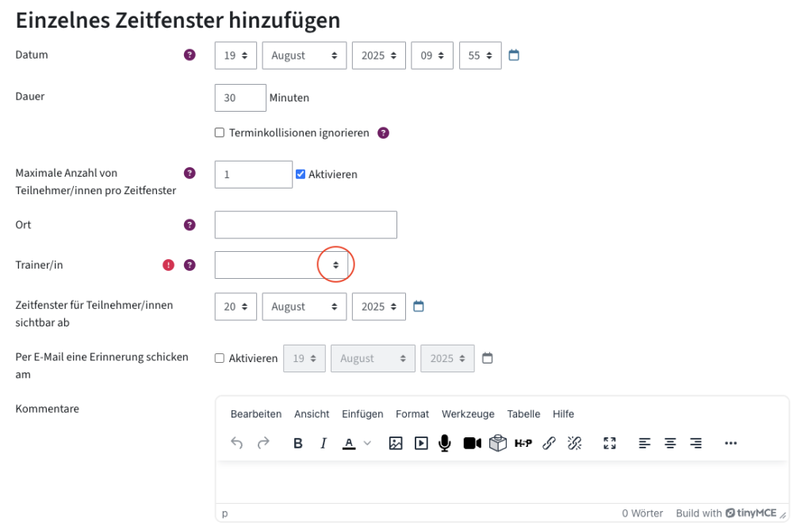Viewport: 812px width, 530px height.
Task: Click the p element path in statusbar
Action: [x=224, y=513]
